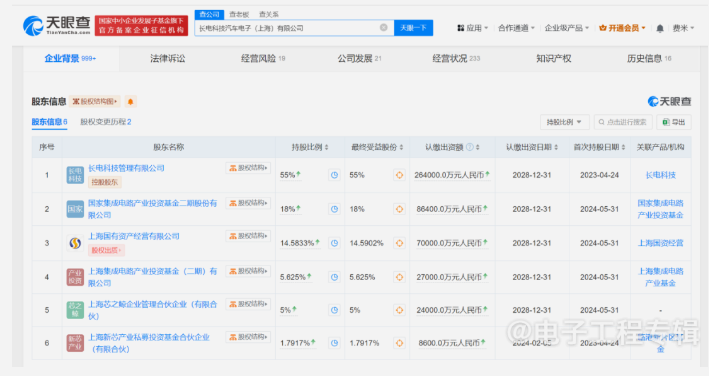709x376 pixels.
Task: Open the 股权变更历程 sub-tab
Action: 106,122
